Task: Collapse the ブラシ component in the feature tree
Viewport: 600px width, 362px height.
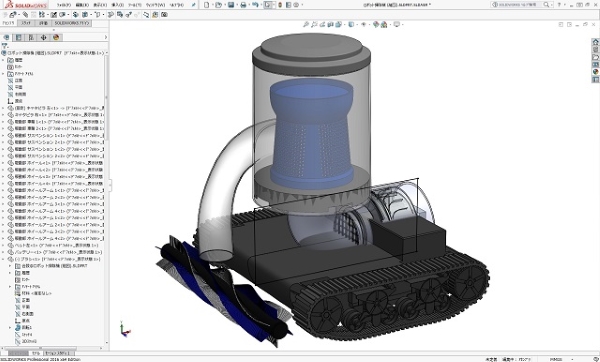Action: 3,259
